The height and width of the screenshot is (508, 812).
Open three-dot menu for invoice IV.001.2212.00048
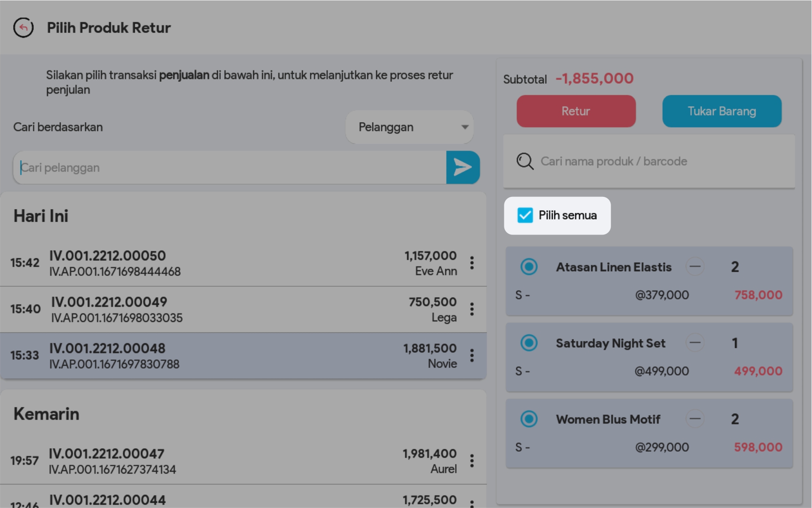point(472,356)
